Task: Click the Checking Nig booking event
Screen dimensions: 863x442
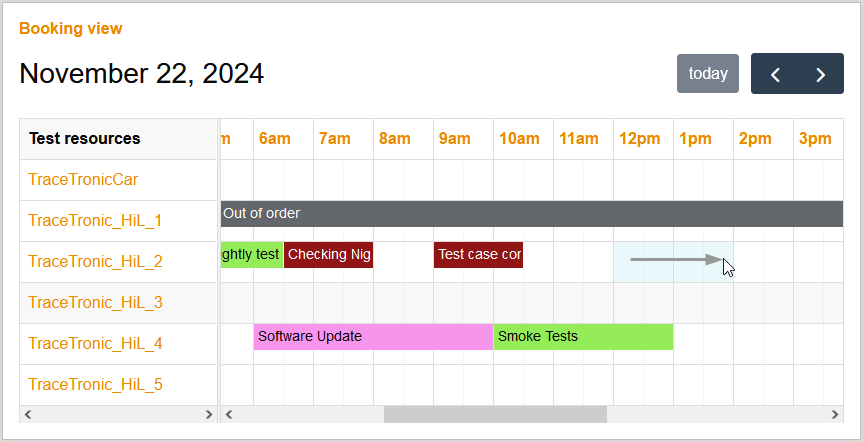Action: (x=328, y=255)
